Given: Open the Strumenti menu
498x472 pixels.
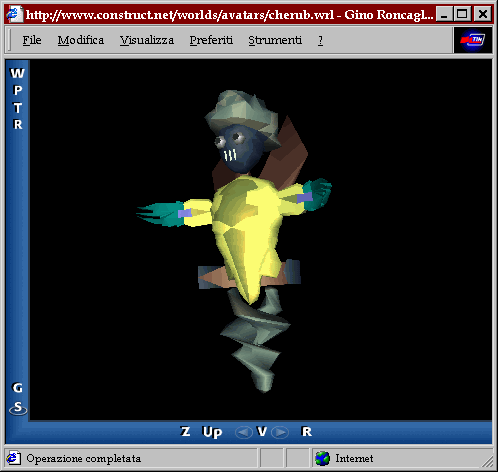Looking at the screenshot, I should (275, 40).
